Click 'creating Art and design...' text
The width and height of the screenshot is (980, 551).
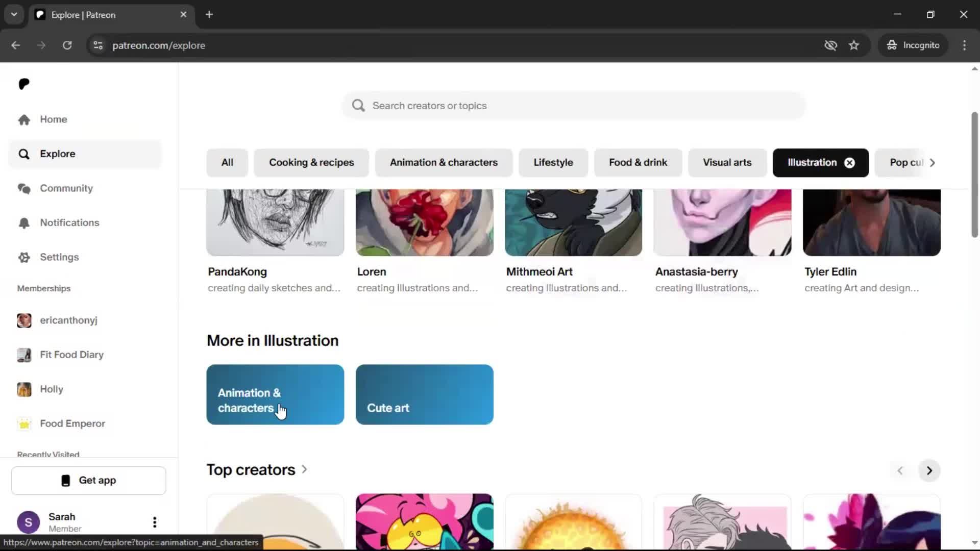[x=862, y=288]
